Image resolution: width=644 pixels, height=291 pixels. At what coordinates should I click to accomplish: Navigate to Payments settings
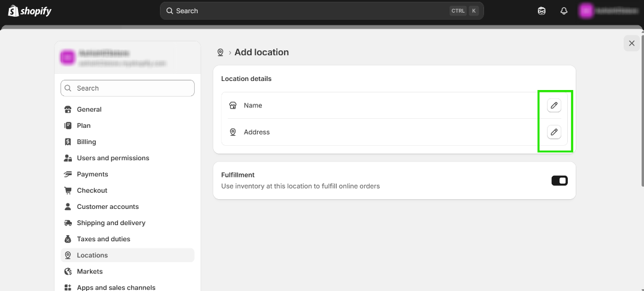[92, 174]
